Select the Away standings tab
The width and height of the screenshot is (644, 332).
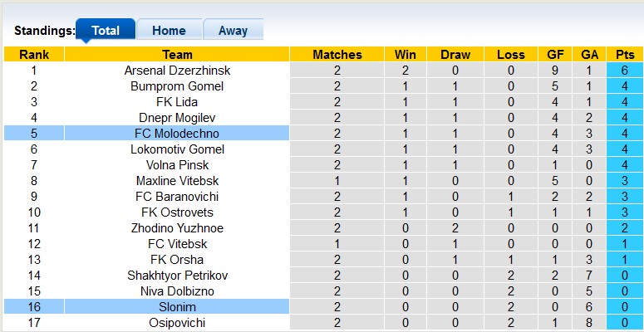[x=233, y=31]
